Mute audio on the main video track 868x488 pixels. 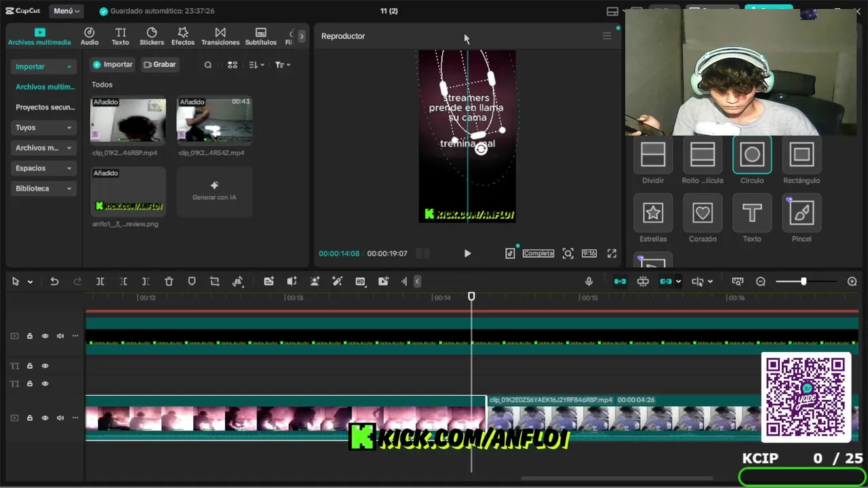[60, 418]
